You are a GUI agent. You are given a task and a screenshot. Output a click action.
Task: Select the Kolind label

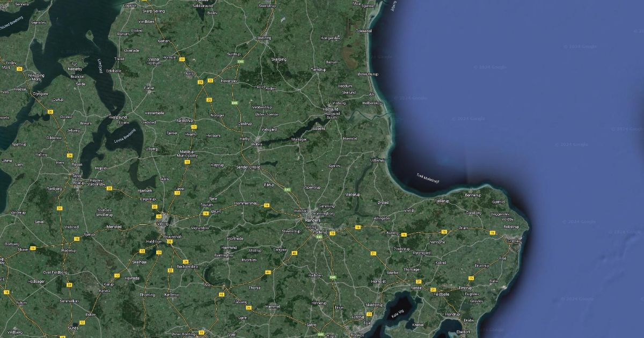point(441,263)
